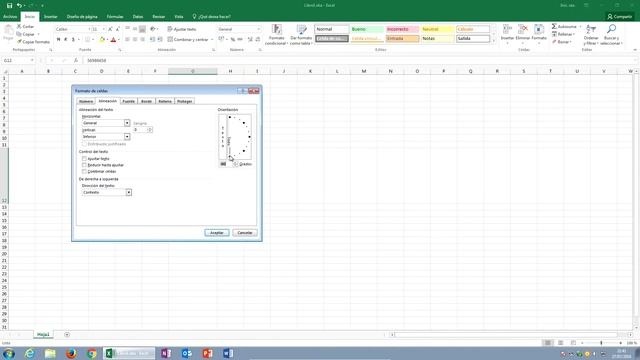Add a new sheet with plus icon
Screen dimensions: 640x360
tap(67, 335)
